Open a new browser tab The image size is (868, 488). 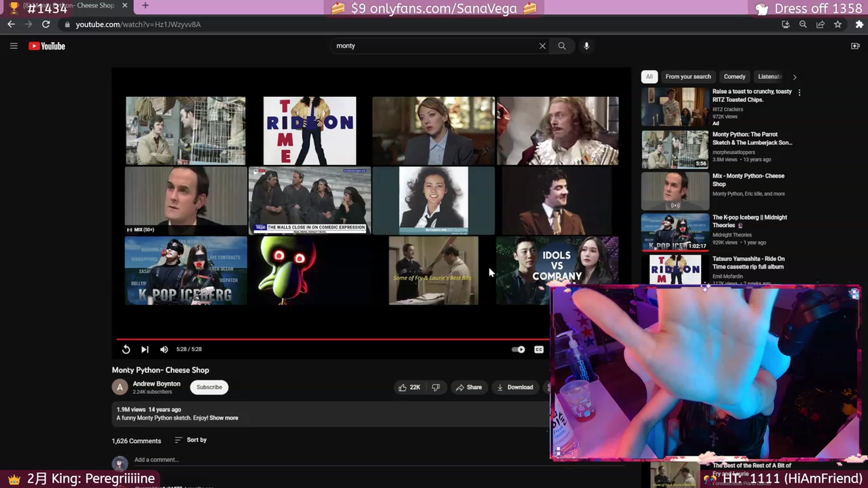(x=145, y=5)
